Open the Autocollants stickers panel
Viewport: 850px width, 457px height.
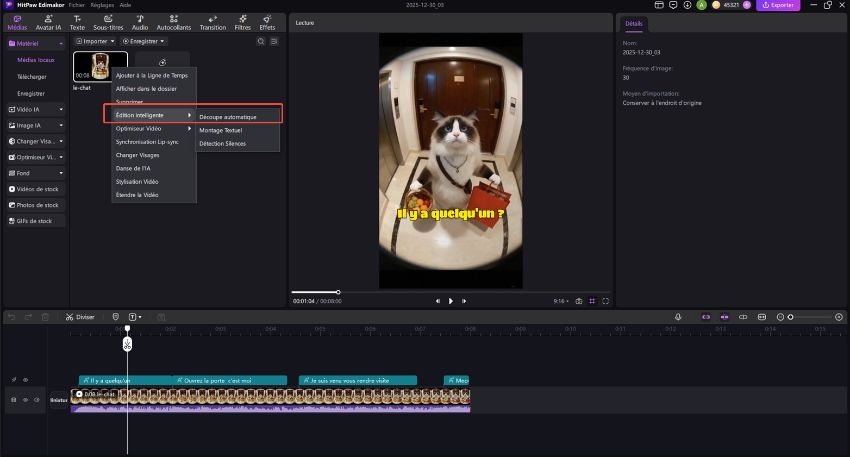tap(173, 23)
